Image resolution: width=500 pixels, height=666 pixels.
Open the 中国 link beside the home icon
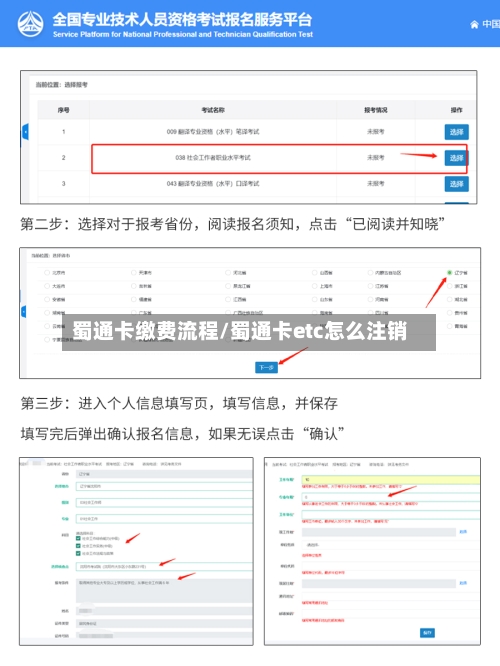click(x=491, y=24)
